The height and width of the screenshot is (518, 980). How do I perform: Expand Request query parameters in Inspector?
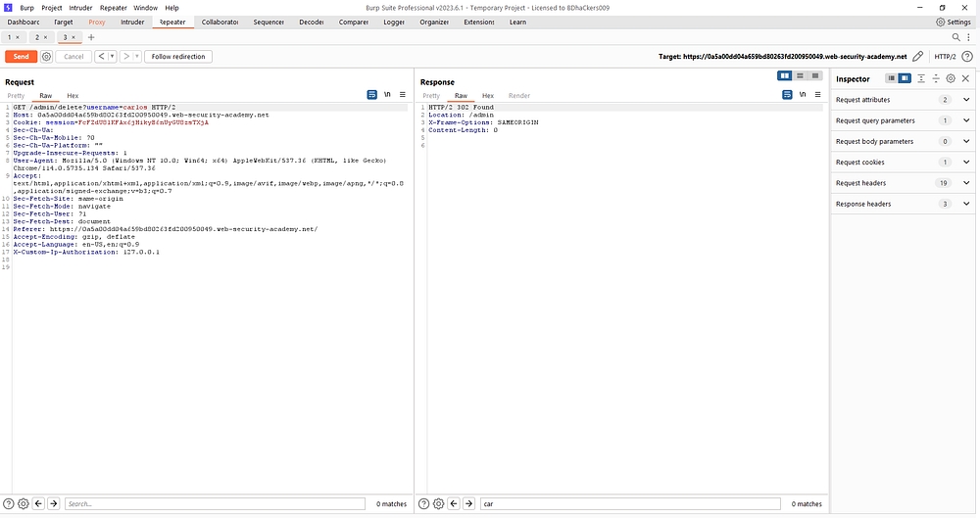(966, 120)
